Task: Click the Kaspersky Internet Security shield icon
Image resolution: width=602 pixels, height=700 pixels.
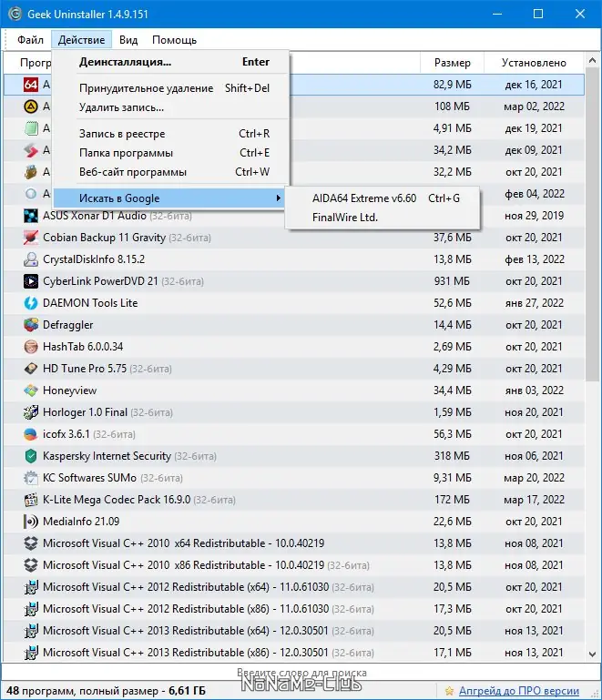Action: tap(31, 456)
